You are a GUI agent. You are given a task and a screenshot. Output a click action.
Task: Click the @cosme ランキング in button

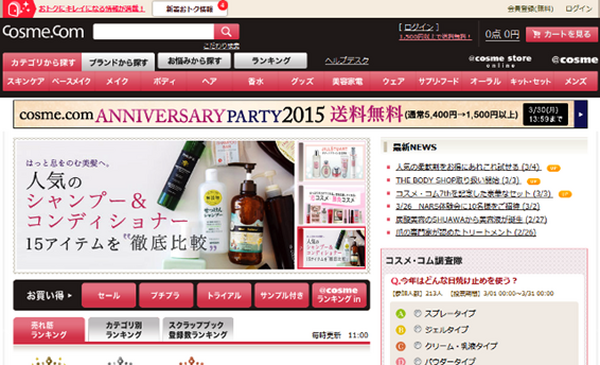[x=339, y=295]
